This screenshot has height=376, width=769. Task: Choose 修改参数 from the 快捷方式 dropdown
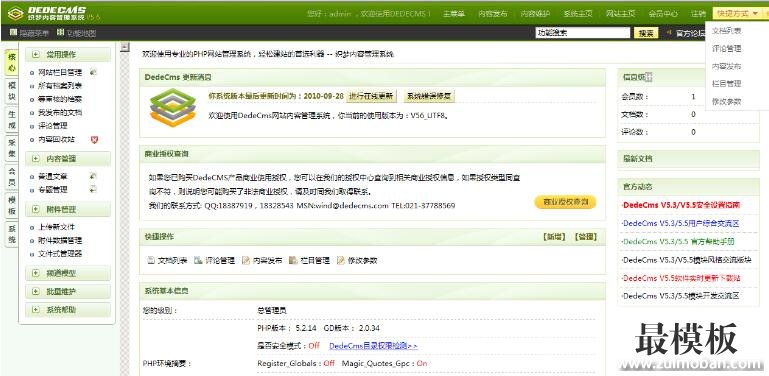pyautogui.click(x=726, y=101)
